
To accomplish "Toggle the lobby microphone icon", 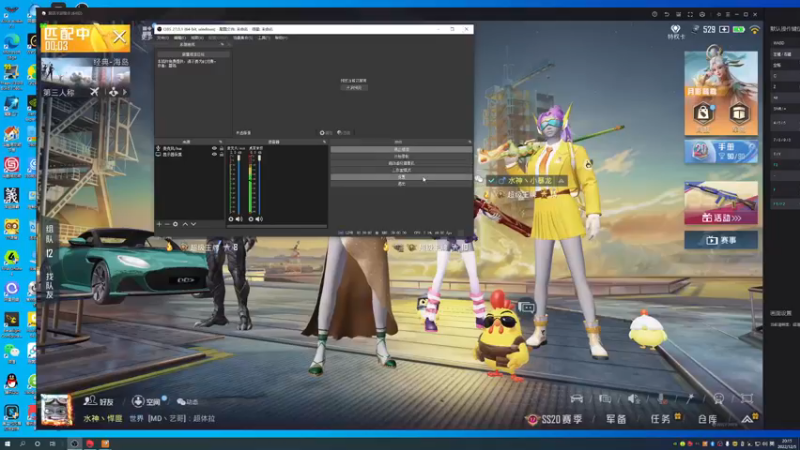I will pyautogui.click(x=662, y=398).
